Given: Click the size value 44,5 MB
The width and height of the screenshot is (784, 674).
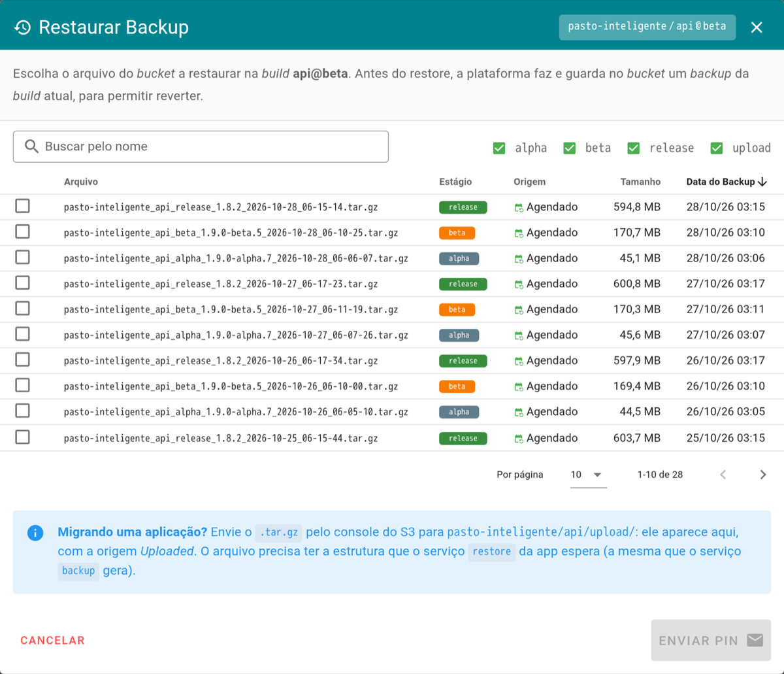Looking at the screenshot, I should (x=640, y=412).
